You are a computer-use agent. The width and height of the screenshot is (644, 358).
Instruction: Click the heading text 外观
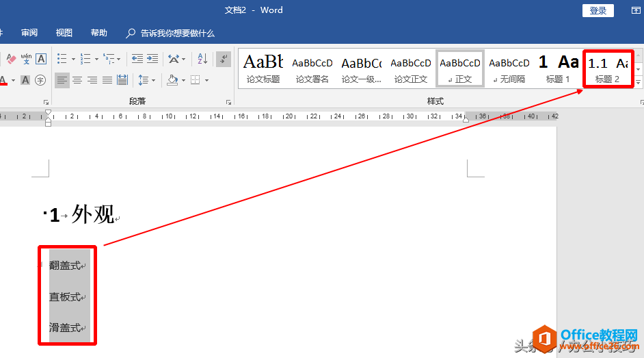(x=93, y=214)
